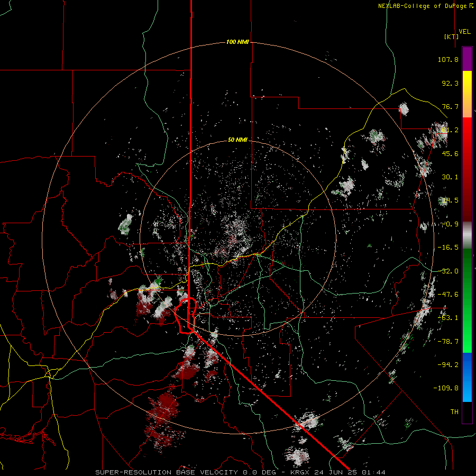
Task: Click the dark TH segment at the scale bottom
Action: (467, 412)
